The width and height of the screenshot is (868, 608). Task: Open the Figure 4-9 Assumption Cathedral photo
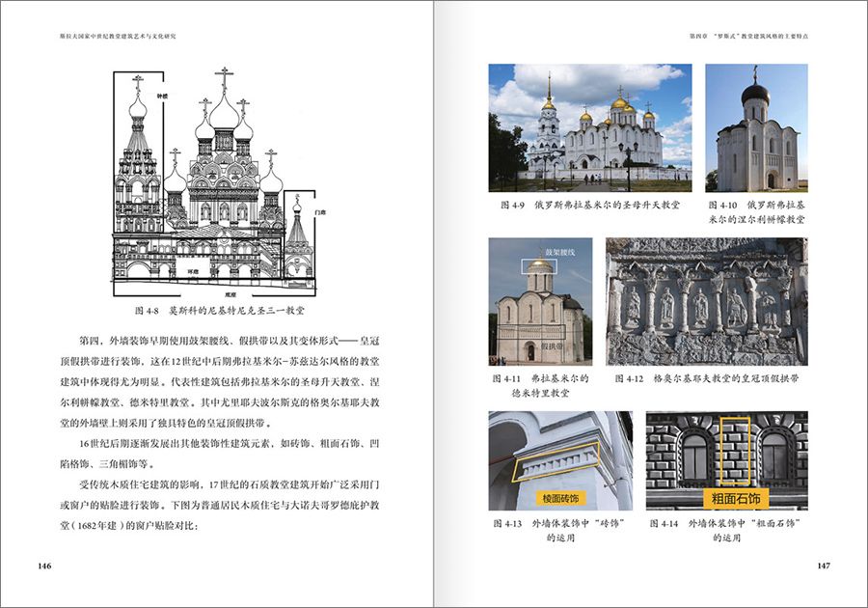(589, 125)
